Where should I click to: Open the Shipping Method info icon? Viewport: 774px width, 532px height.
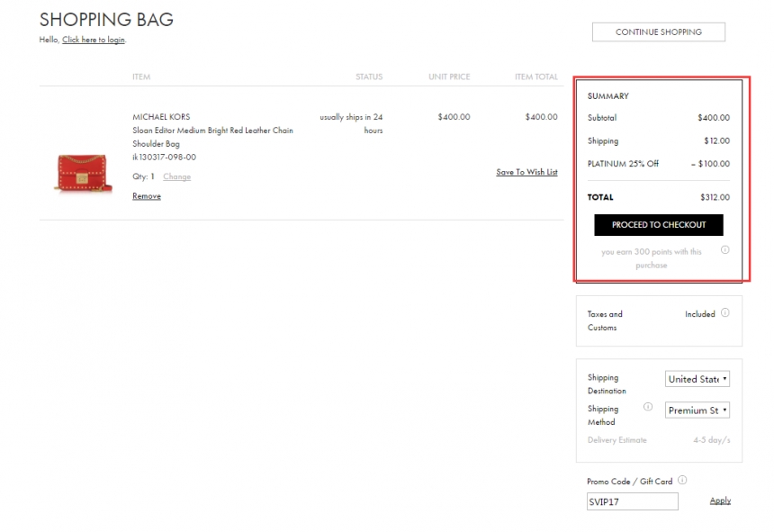pyautogui.click(x=646, y=407)
